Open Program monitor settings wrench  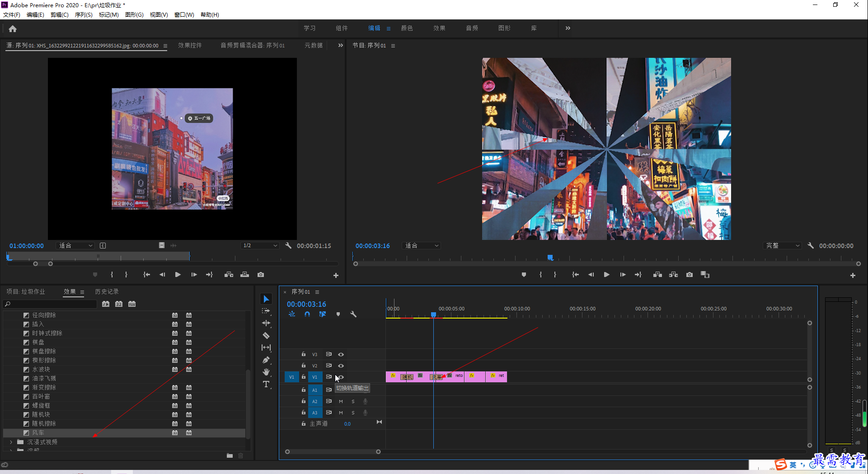point(811,245)
